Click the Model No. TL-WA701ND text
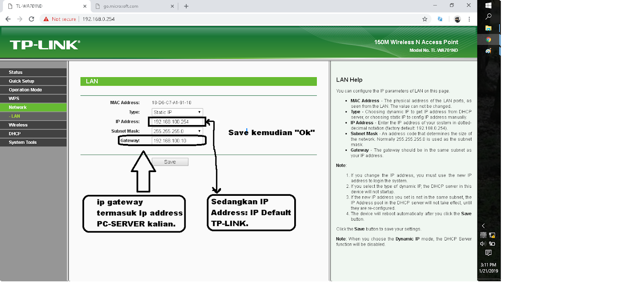Image resolution: width=644 pixels, height=304 pixels. tap(433, 50)
